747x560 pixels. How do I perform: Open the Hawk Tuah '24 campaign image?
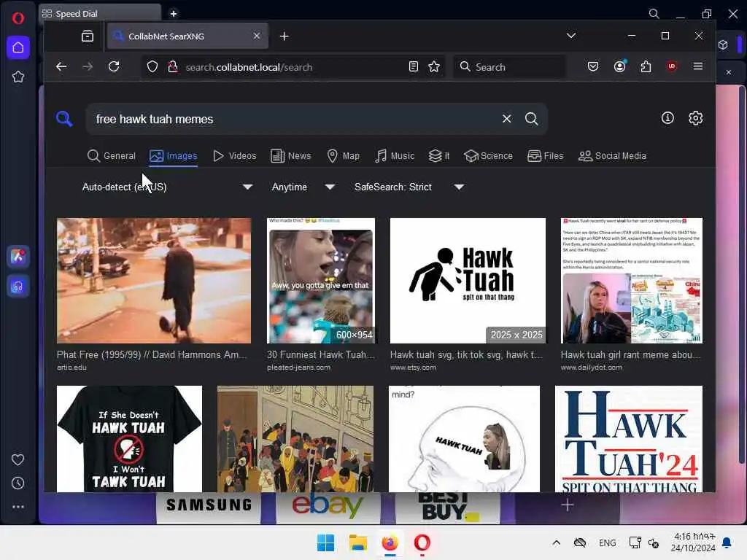pyautogui.click(x=629, y=438)
